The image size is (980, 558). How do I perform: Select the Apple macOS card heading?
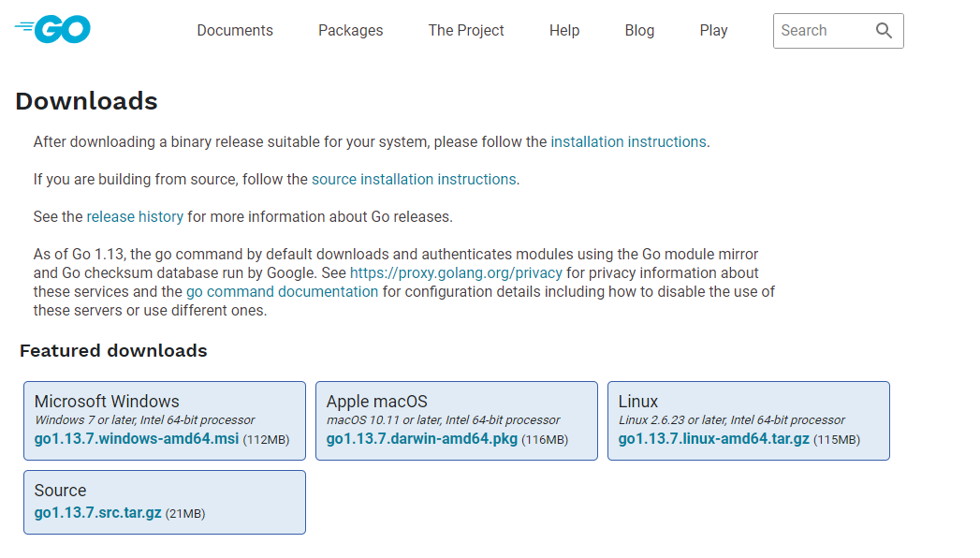point(377,401)
